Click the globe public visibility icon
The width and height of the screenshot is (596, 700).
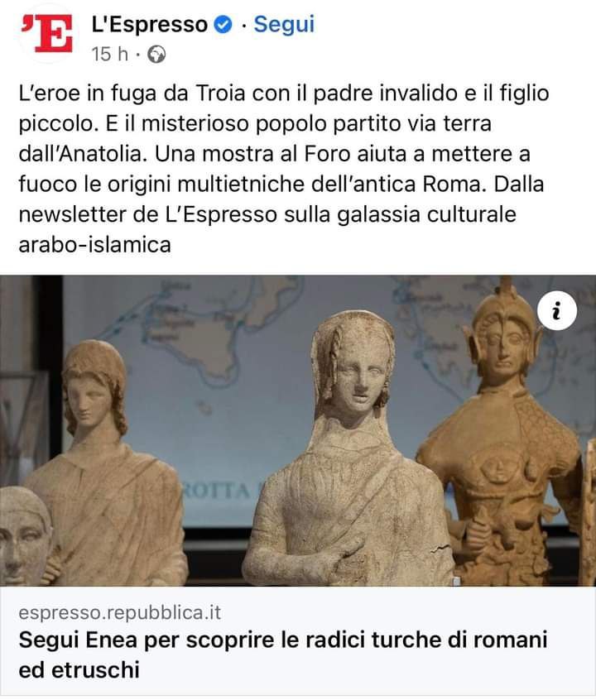tap(156, 55)
